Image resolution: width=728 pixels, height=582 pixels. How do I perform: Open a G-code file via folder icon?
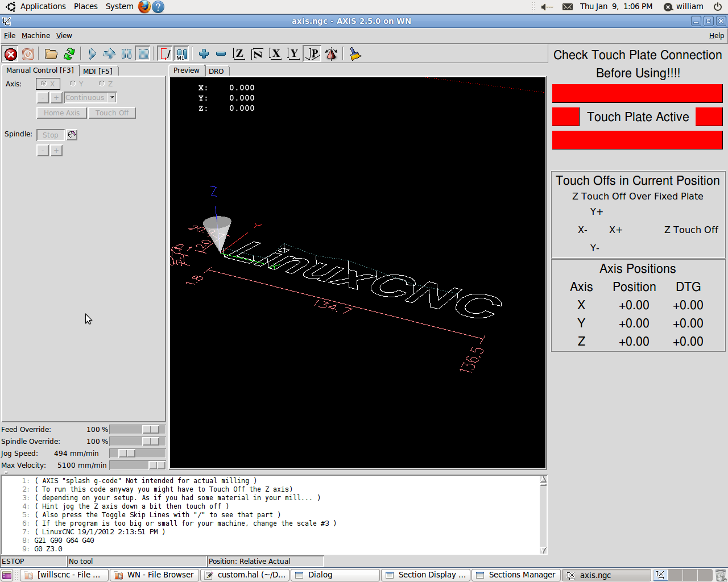coord(51,54)
